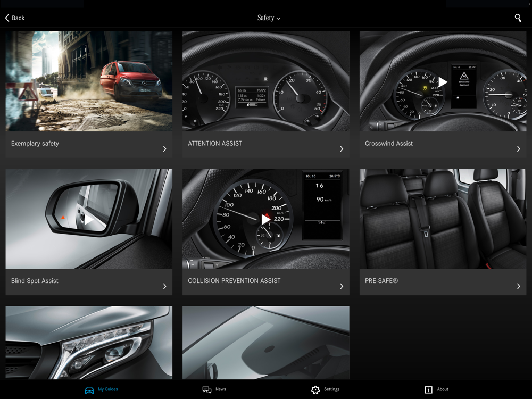Open search with the magnifier icon

[x=518, y=18]
